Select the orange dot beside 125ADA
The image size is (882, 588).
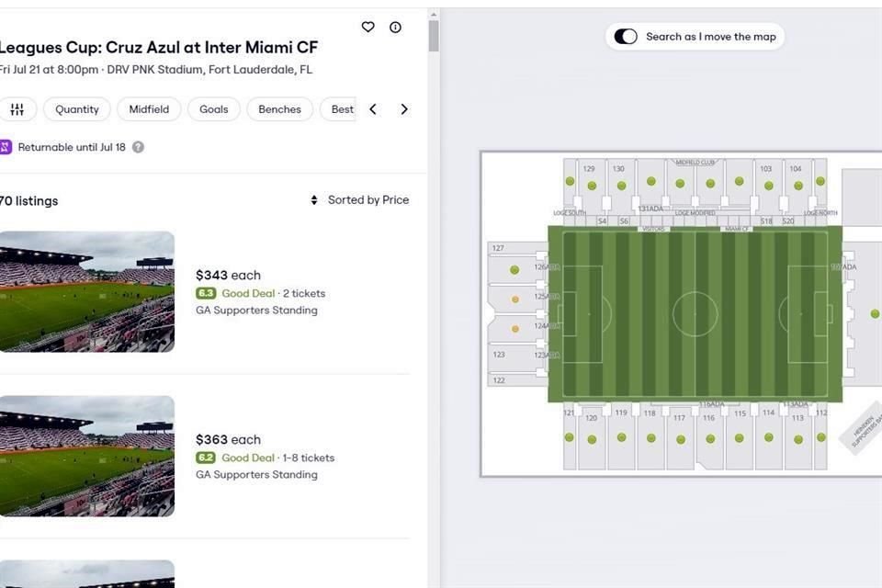click(x=514, y=300)
